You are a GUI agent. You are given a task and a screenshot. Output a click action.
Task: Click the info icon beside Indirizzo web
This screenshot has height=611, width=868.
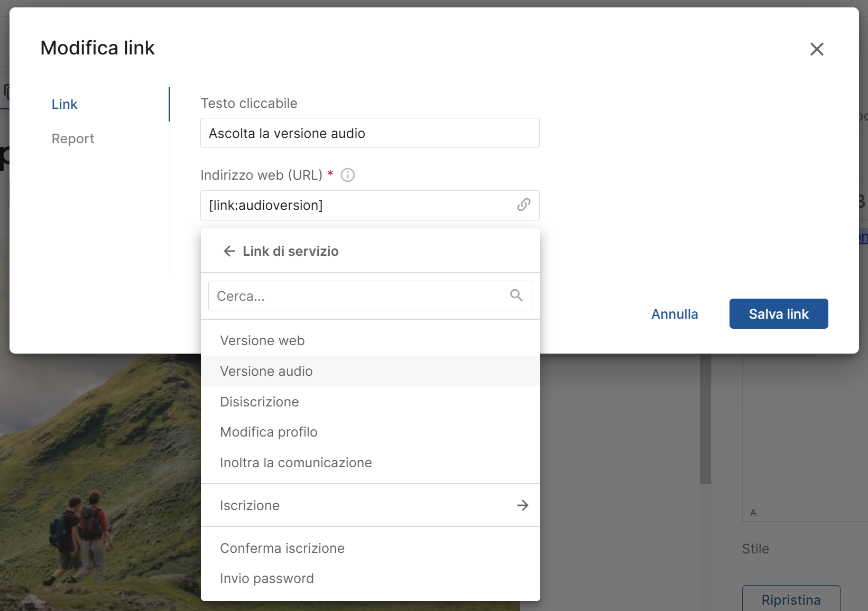[347, 175]
